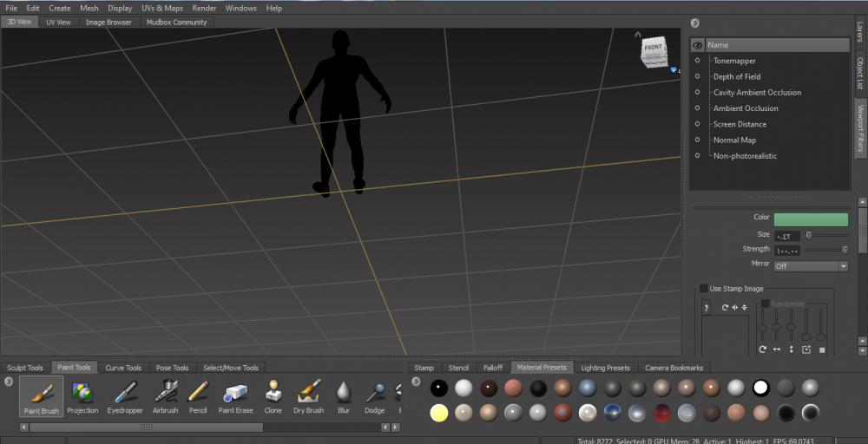Screen dimensions: 868x444
Task: Switch to the Sculpt Tools tab
Action: 25,368
